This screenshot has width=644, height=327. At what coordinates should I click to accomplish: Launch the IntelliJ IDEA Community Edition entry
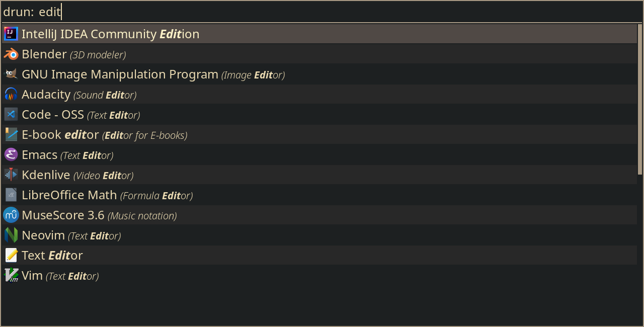click(319, 34)
